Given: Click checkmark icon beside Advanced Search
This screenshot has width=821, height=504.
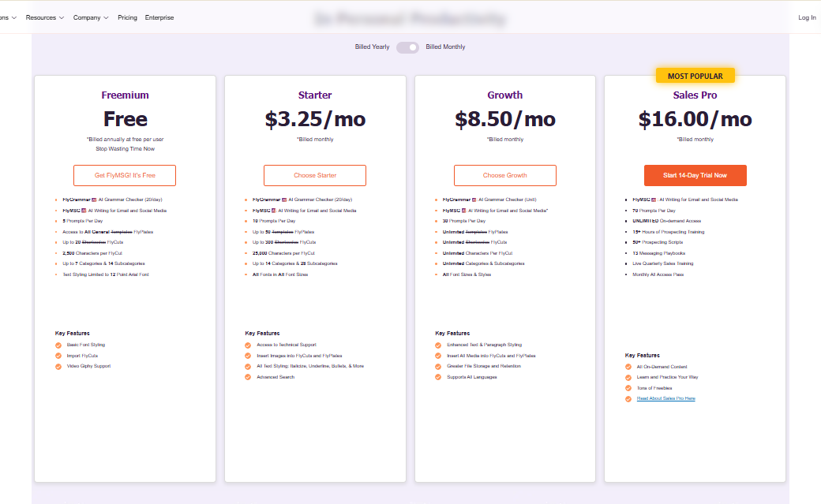Looking at the screenshot, I should pyautogui.click(x=248, y=377).
